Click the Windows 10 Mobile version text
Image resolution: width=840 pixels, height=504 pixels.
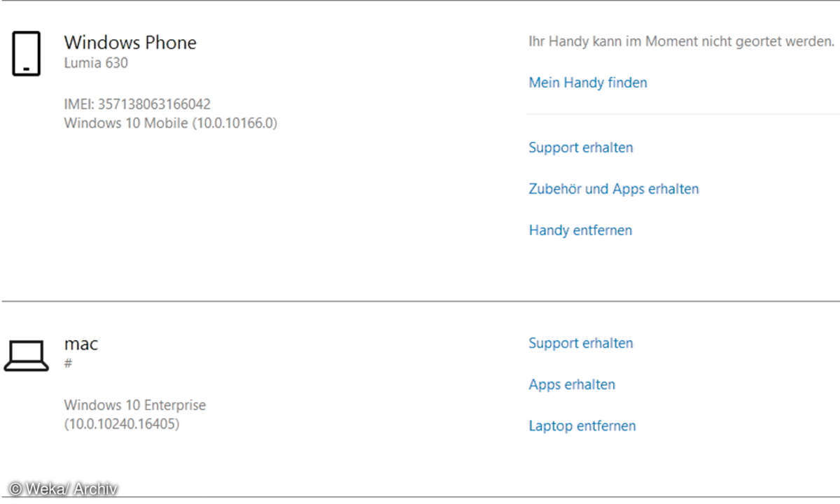tap(170, 123)
